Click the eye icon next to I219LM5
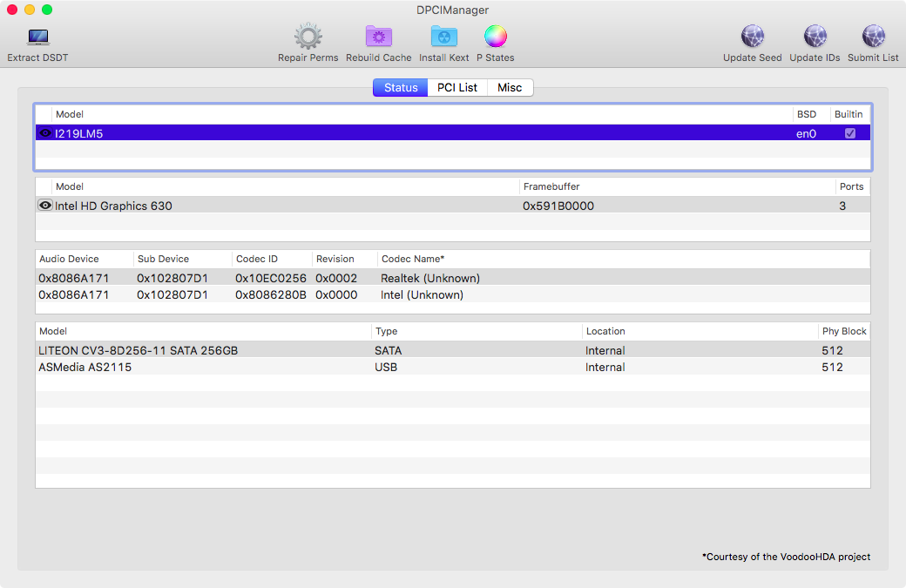The width and height of the screenshot is (906, 588). coord(45,133)
